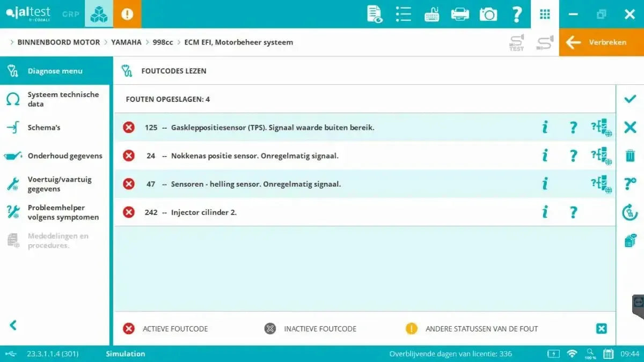Open the system diagram icon for fault 24

601,156
